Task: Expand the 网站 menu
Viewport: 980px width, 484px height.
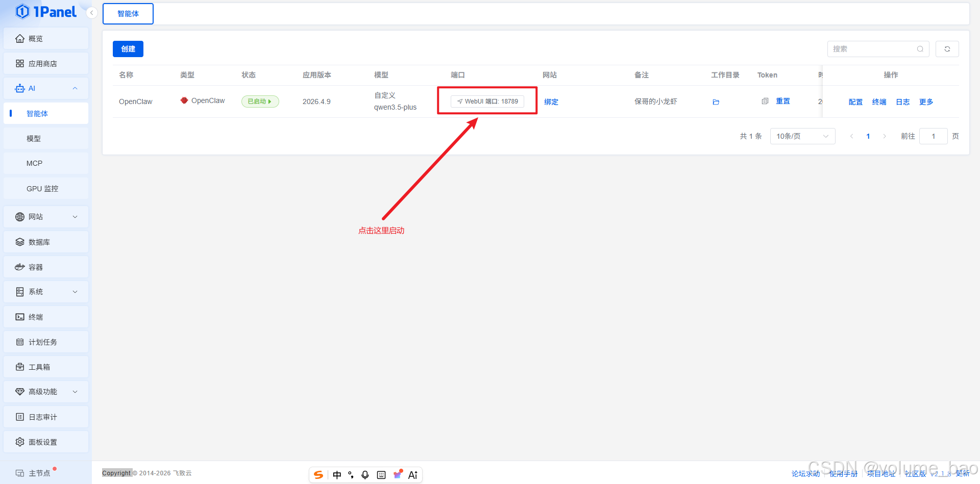Action: (46, 217)
